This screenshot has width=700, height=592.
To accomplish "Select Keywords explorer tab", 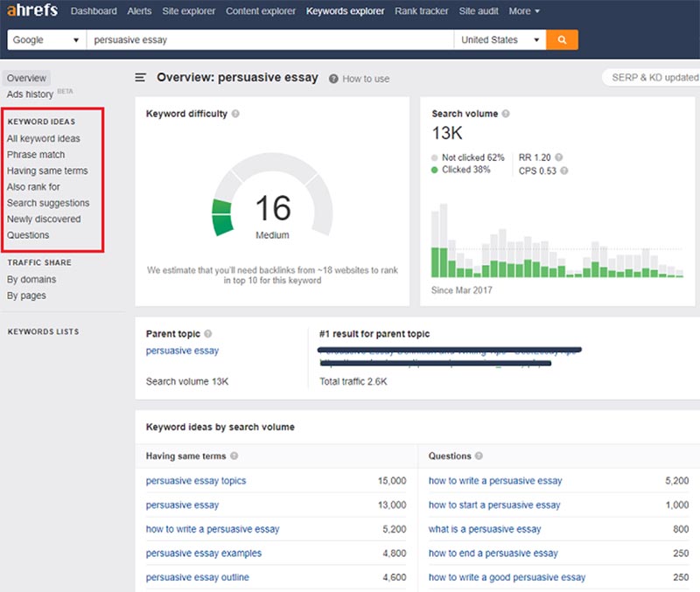I will tap(345, 11).
